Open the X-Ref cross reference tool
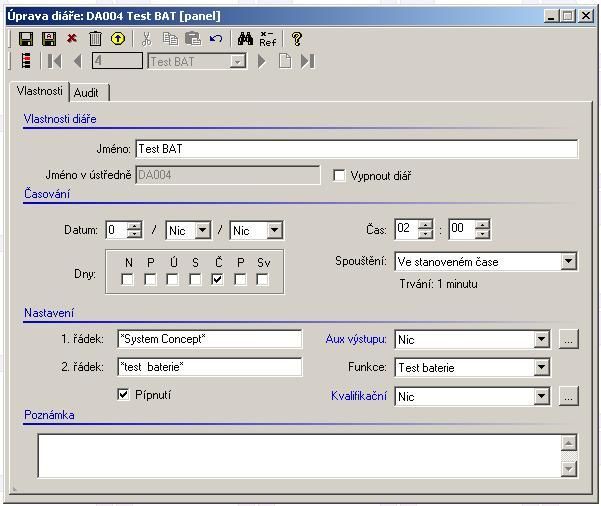The image size is (601, 506). [x=268, y=39]
